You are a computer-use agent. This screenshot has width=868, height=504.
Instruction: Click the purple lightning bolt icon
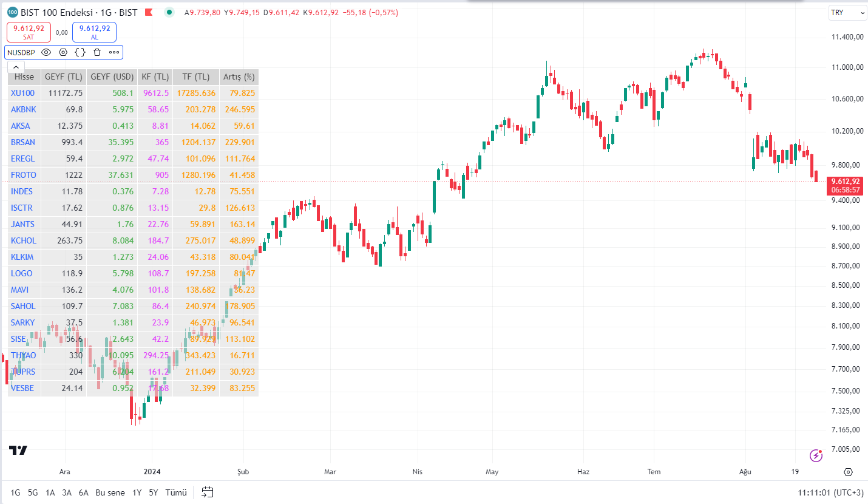pos(816,455)
